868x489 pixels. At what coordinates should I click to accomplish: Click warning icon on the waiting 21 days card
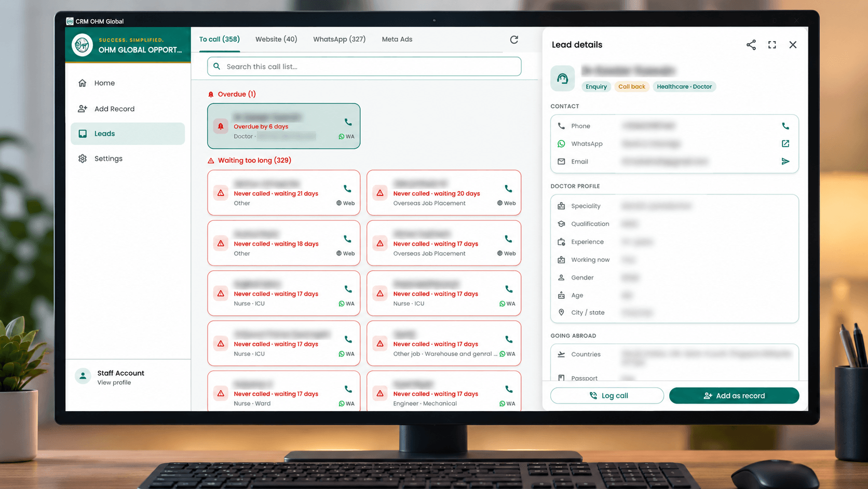point(221,193)
